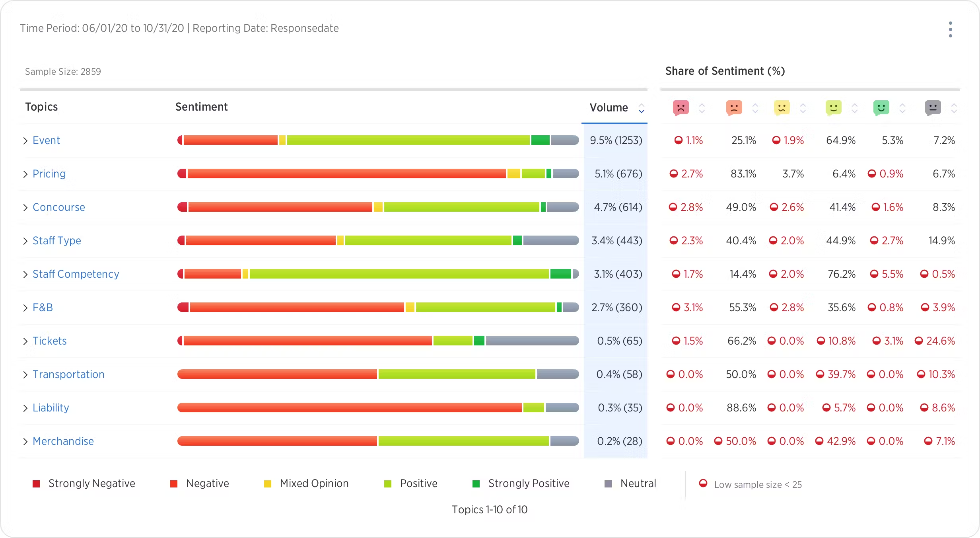Expand the Staff Competency topic chevron
This screenshot has width=980, height=538.
[x=25, y=274]
